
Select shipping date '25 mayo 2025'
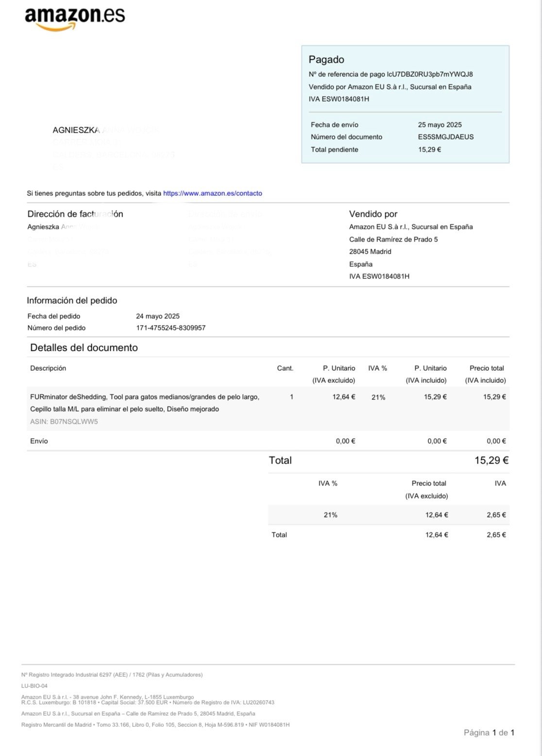(440, 125)
